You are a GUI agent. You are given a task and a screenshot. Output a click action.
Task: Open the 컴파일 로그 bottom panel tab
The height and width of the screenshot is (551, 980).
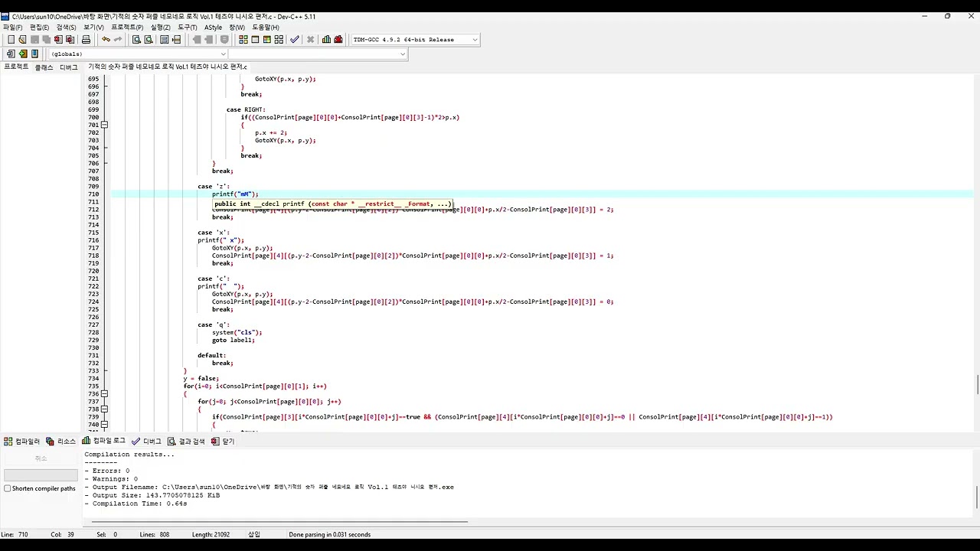tap(104, 441)
